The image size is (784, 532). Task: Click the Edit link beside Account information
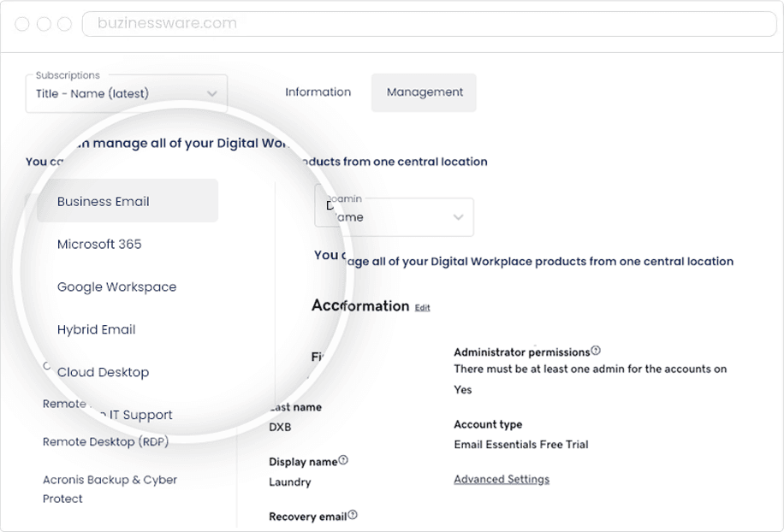click(422, 308)
